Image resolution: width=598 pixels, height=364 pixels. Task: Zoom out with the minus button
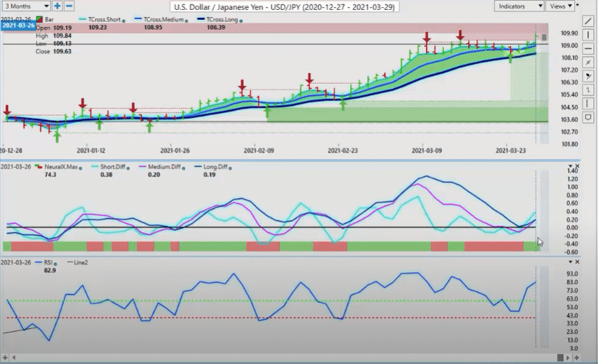69,6
